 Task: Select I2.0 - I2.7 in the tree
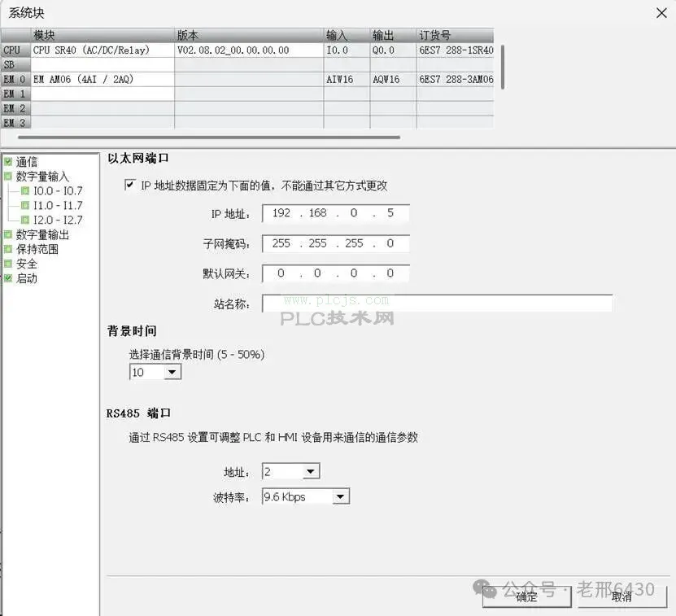58,220
